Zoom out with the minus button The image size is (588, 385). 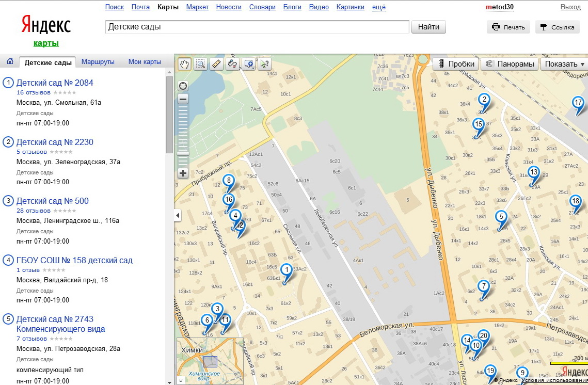click(x=183, y=100)
